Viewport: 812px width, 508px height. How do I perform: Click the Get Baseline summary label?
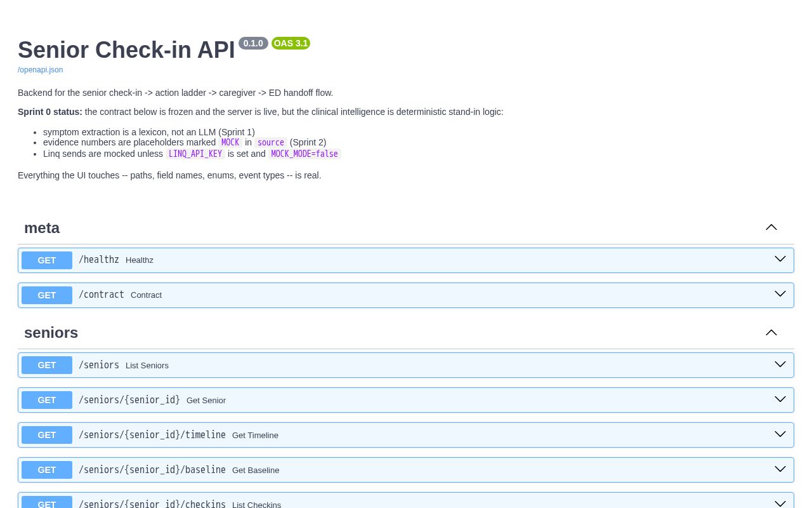(256, 471)
